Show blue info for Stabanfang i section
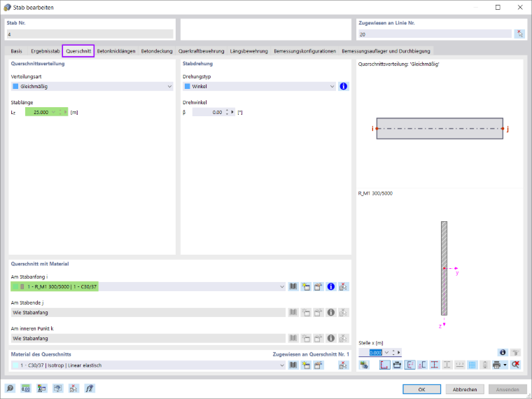532x399 pixels. (x=331, y=287)
